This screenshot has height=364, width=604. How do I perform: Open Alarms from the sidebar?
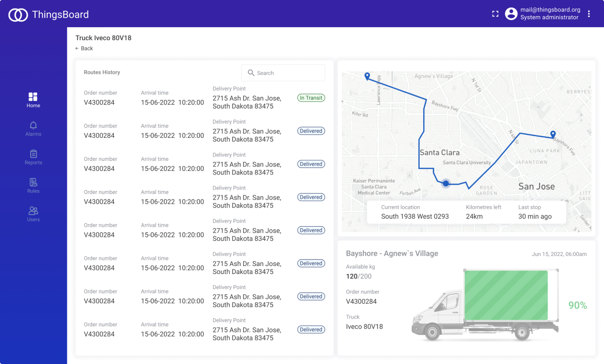click(33, 129)
